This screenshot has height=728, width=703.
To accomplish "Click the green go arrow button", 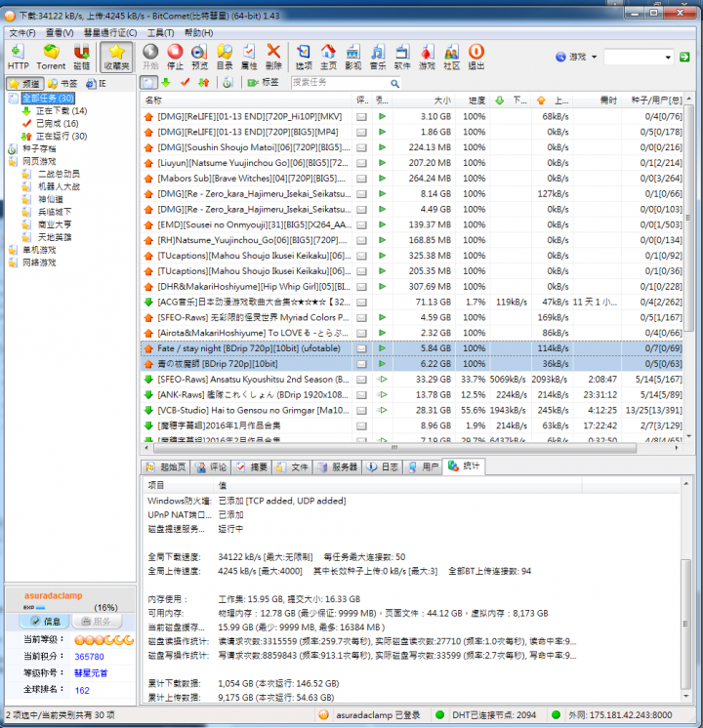I will click(x=684, y=57).
